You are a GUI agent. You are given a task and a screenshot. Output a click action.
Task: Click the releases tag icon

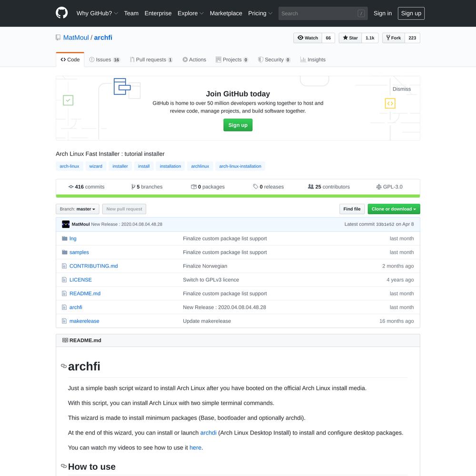click(256, 187)
